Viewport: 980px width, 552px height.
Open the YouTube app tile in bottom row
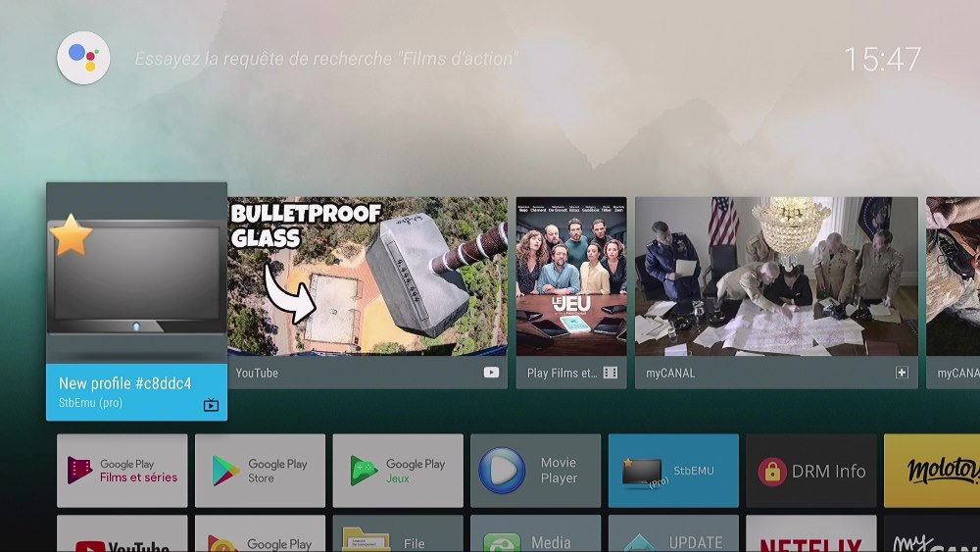(x=122, y=534)
